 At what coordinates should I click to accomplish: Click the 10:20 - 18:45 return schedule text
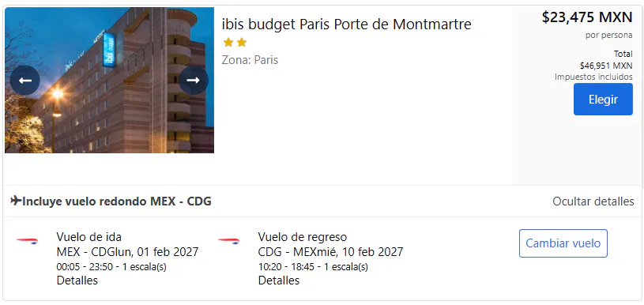(286, 267)
